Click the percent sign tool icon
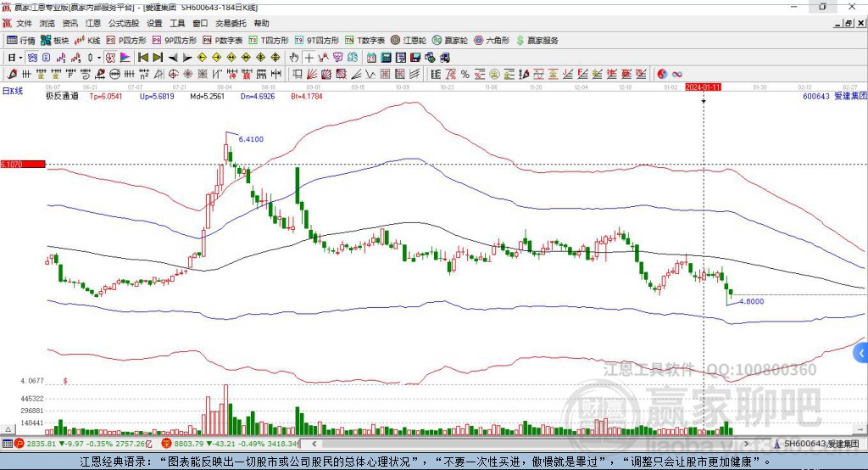The image size is (868, 470). 465,75
